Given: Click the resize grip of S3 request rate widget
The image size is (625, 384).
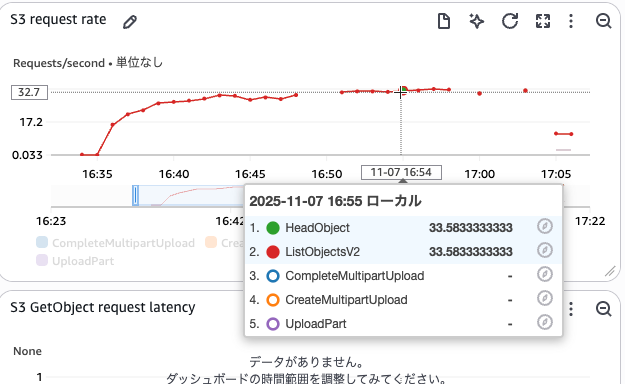Looking at the screenshot, I should [610, 272].
